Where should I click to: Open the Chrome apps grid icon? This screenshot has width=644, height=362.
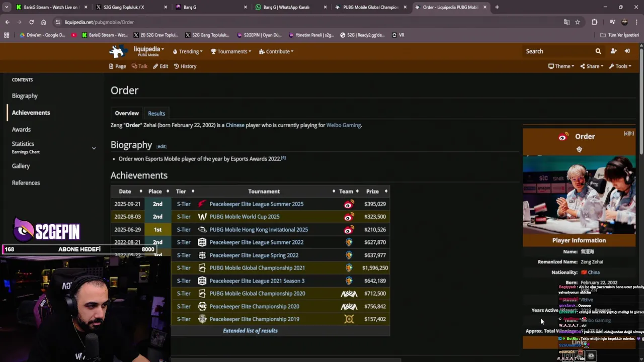7,35
